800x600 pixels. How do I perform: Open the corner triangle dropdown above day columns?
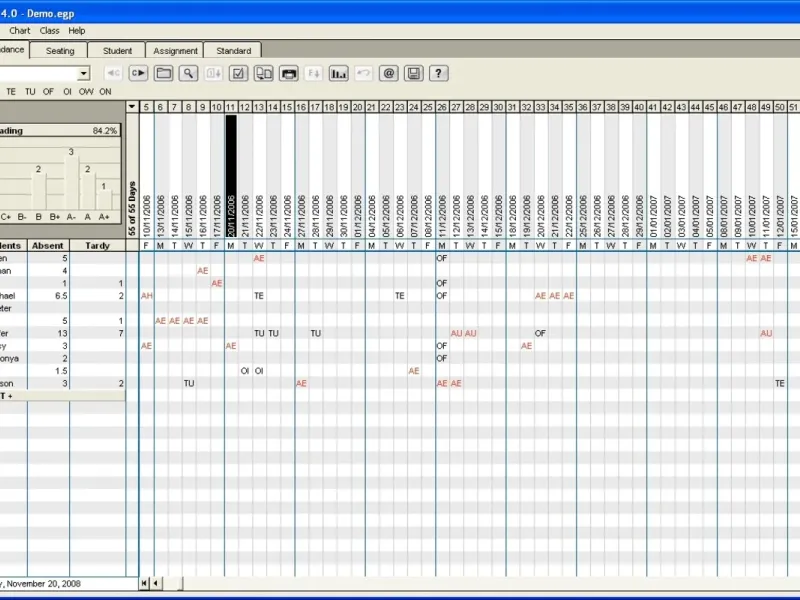point(132,107)
